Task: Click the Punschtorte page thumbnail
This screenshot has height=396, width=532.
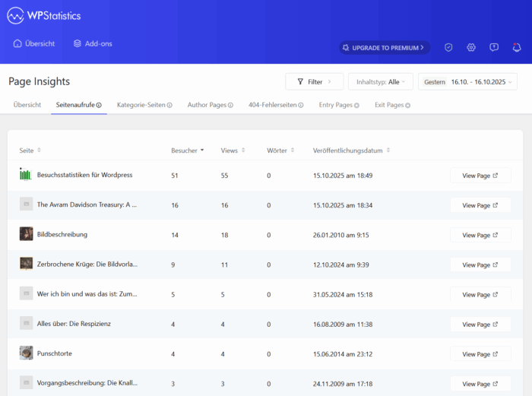Action: click(x=26, y=353)
